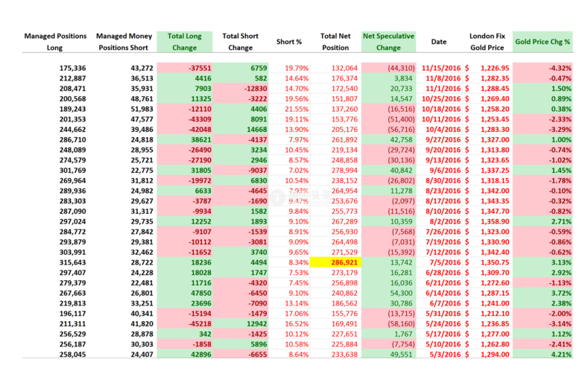Click the Gold Price Chg % header
This screenshot has width=588, height=371.
pyautogui.click(x=543, y=42)
